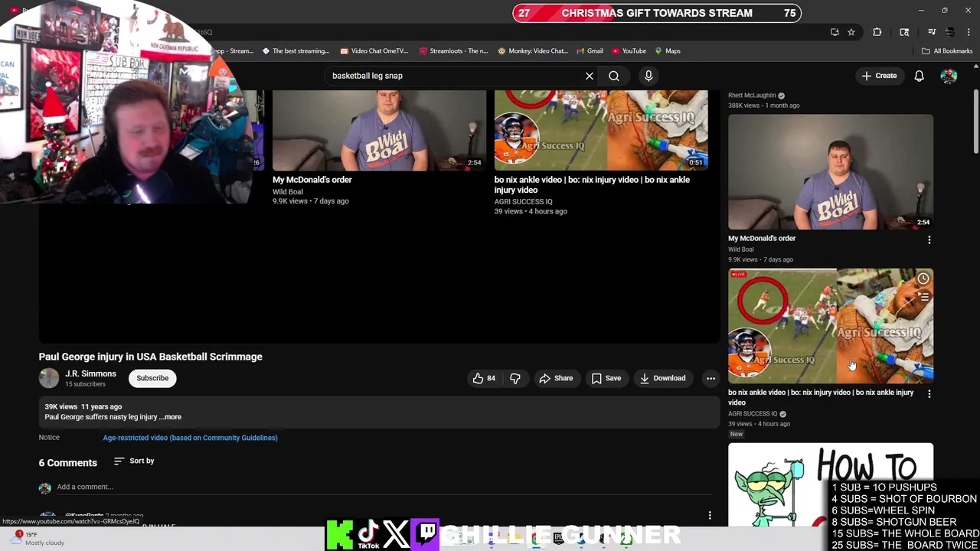Bookmark this page with the star icon
Screen dimensions: 980x551
tap(851, 32)
